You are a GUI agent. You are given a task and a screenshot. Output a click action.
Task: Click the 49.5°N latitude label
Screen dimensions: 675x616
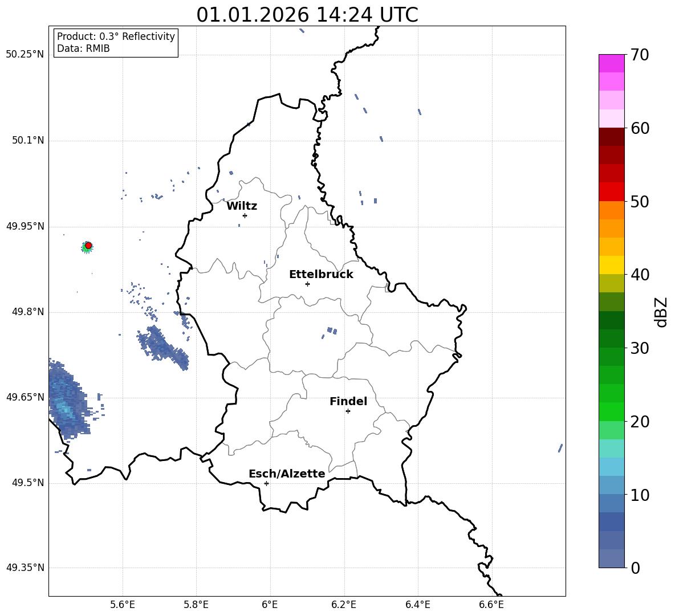pyautogui.click(x=28, y=483)
